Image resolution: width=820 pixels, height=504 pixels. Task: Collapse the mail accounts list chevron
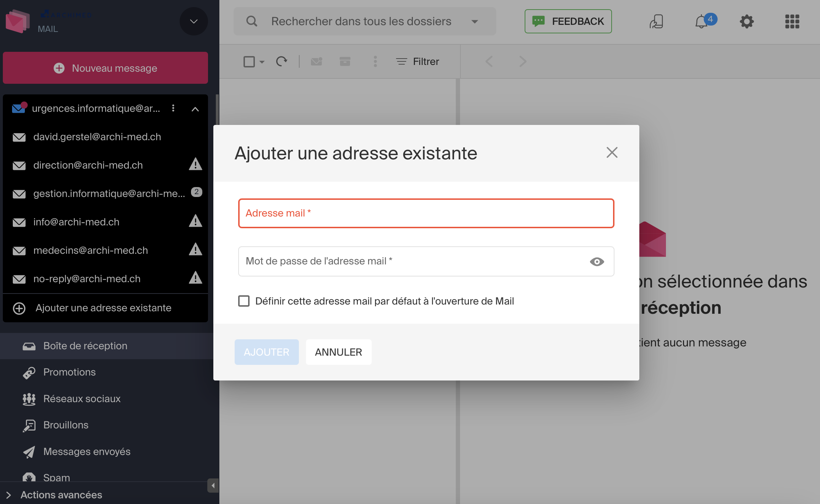[195, 109]
